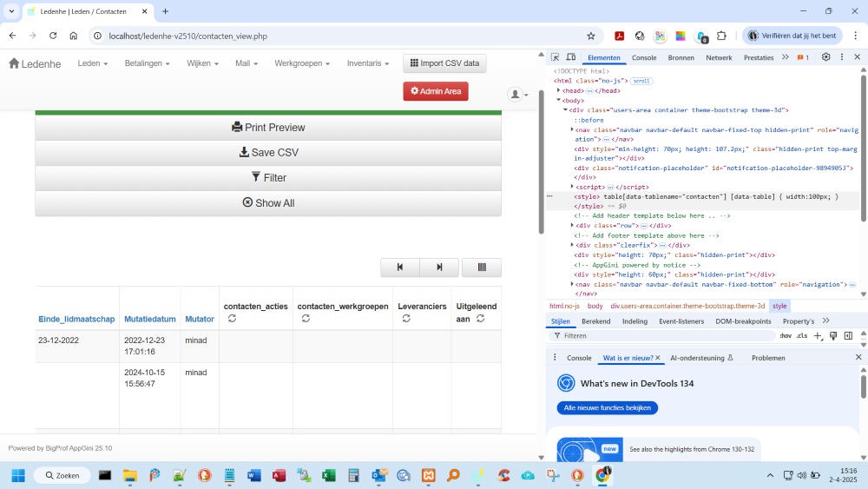Click the Ledenhe home icon link
This screenshot has height=489, width=868.
[x=35, y=63]
